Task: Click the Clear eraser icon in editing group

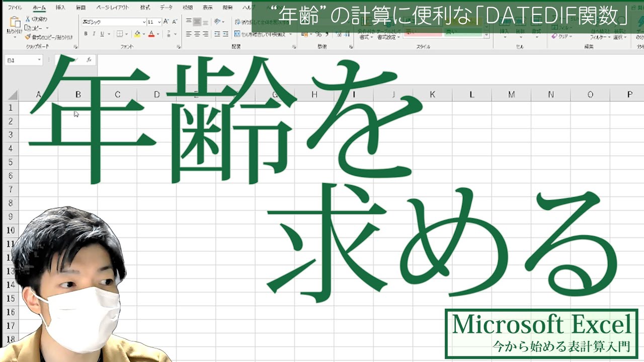Action: (x=554, y=36)
